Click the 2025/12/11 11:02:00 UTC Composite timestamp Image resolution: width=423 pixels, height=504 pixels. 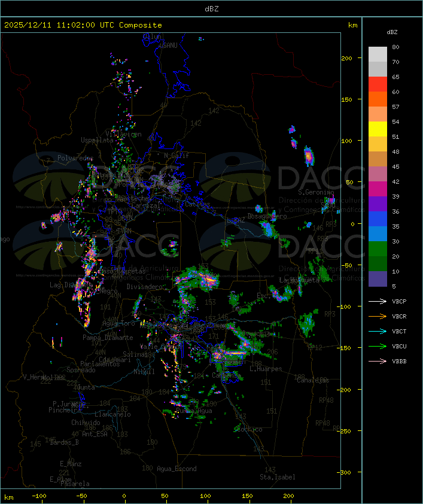click(x=83, y=25)
